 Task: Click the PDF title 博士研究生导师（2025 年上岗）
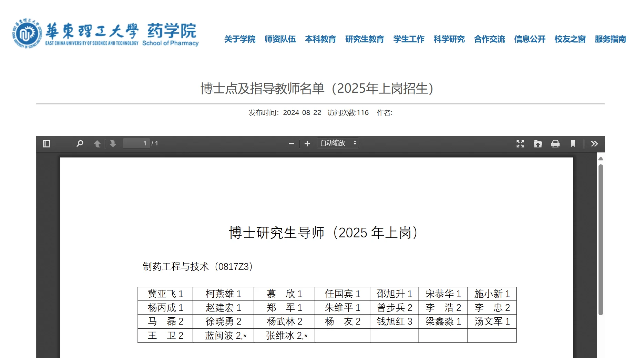323,233
